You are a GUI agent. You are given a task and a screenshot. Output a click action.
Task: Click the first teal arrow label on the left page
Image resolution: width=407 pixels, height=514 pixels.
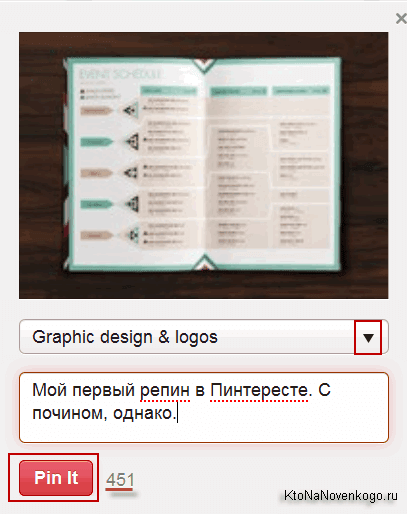tap(96, 142)
